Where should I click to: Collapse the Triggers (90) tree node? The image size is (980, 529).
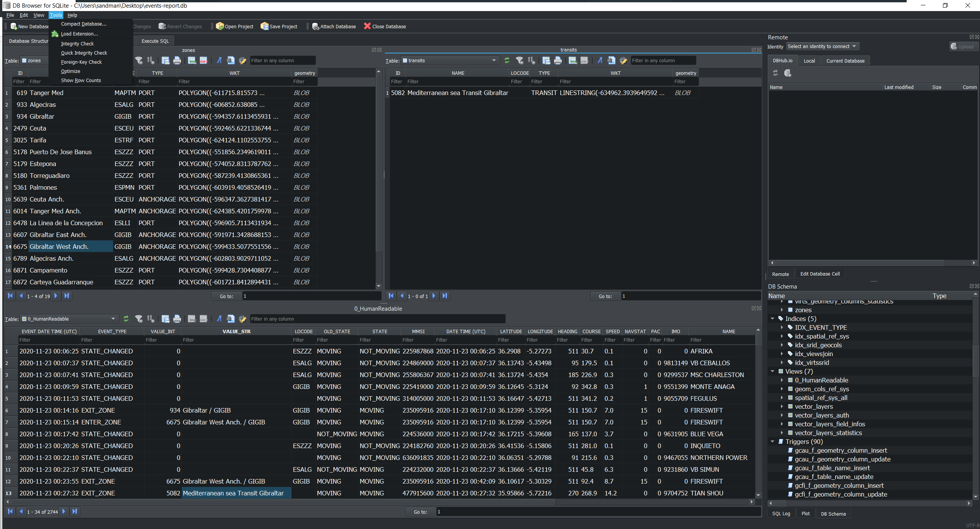(772, 442)
